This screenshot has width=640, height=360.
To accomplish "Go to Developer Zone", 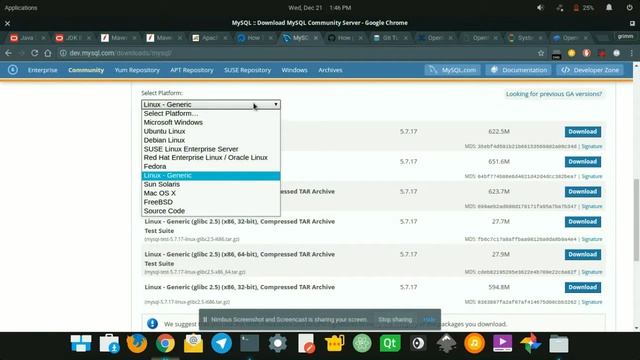I will [590, 70].
